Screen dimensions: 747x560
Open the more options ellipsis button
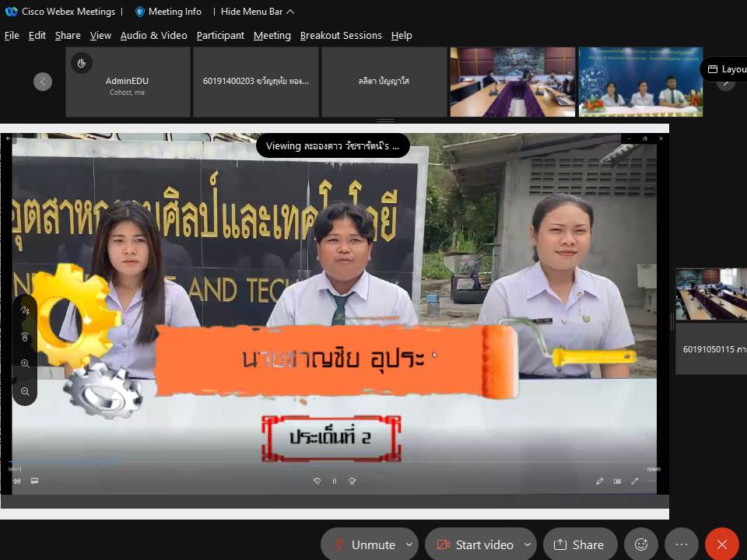(682, 544)
